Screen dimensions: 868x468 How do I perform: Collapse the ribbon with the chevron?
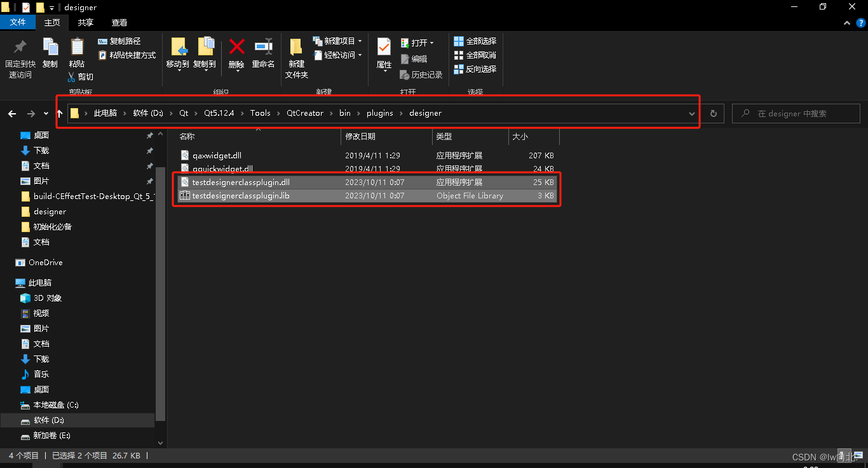846,23
